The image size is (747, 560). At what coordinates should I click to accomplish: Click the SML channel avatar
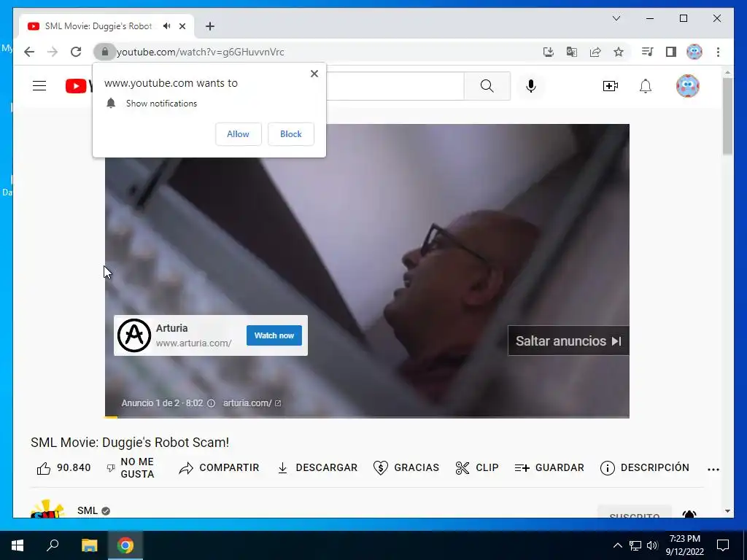pyautogui.click(x=47, y=509)
